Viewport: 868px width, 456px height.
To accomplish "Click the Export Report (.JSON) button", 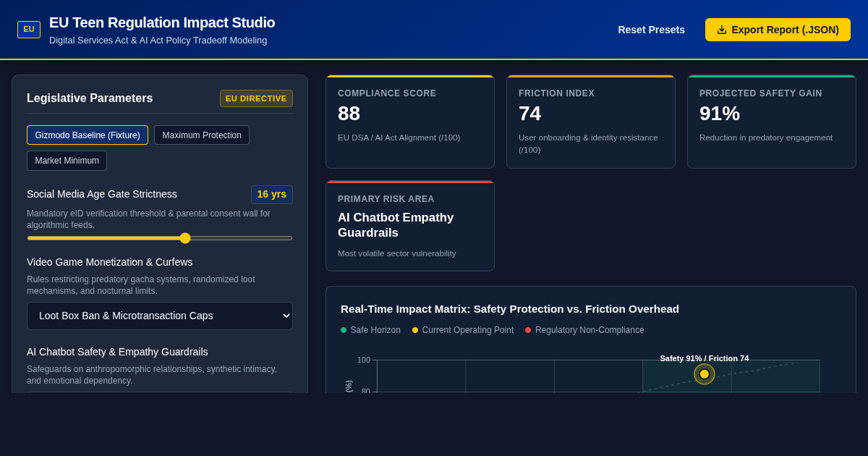I will [778, 30].
